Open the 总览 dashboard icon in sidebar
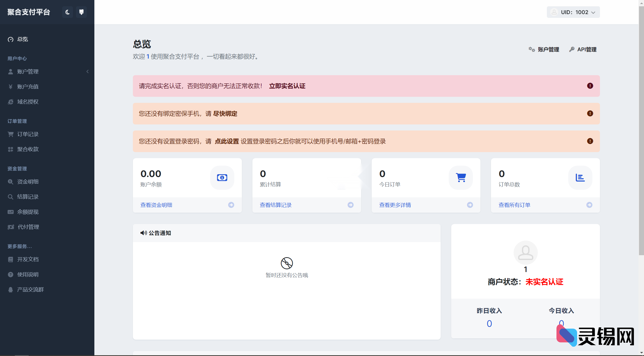 point(11,39)
